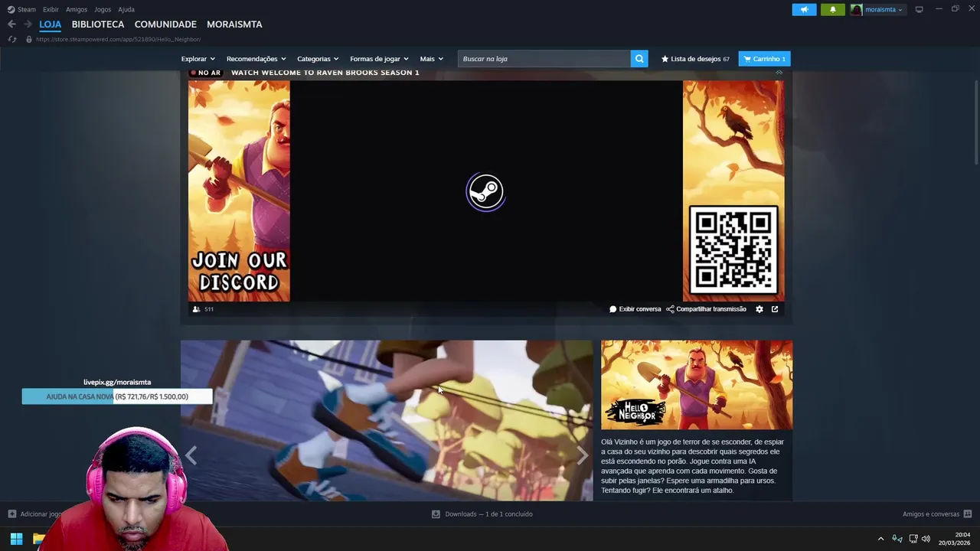Focus the Buscar na loja search field
Viewport: 980px width, 551px height.
(544, 59)
